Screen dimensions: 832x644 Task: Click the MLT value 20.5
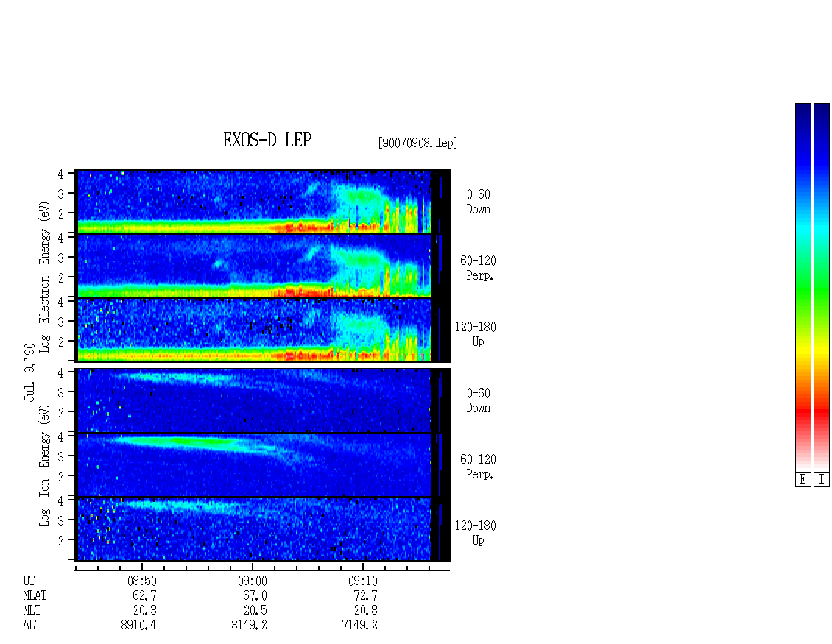(255, 610)
